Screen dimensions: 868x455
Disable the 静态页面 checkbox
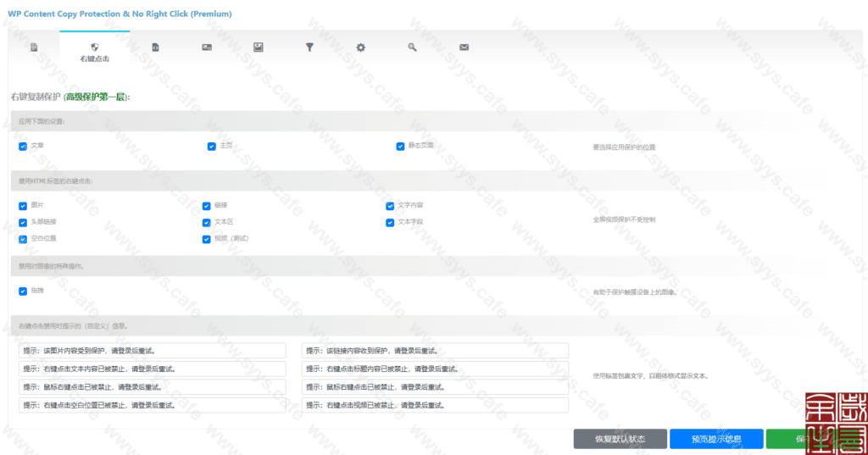400,147
